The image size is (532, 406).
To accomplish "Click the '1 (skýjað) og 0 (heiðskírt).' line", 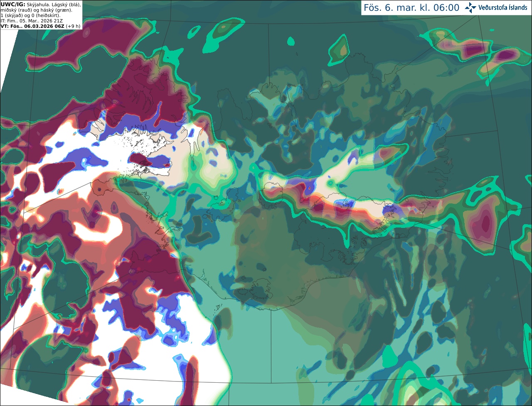I will pyautogui.click(x=30, y=15).
